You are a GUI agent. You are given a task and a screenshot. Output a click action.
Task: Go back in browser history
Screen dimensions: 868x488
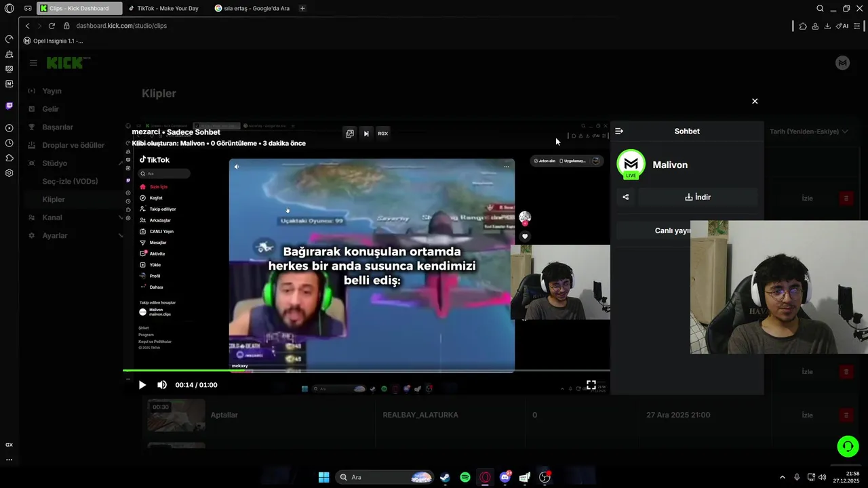click(x=27, y=26)
